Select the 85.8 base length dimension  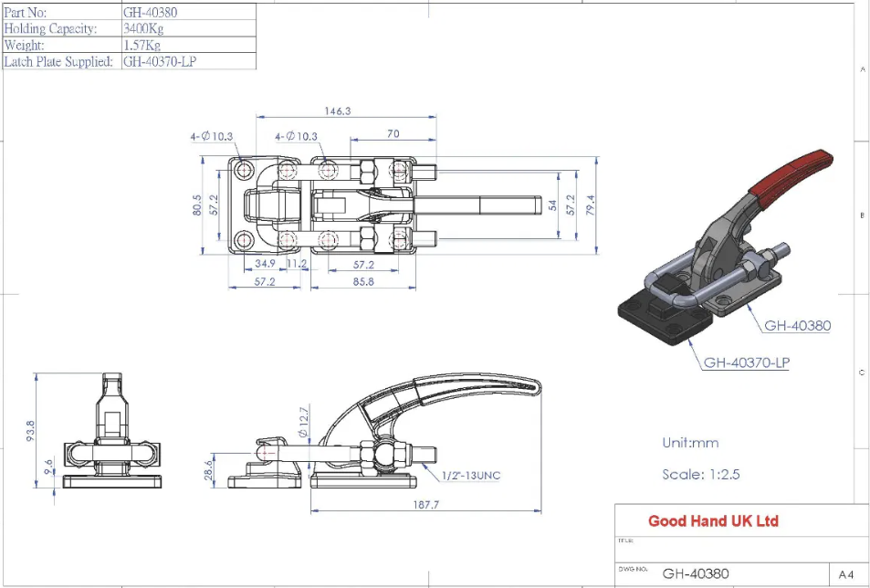tap(363, 282)
